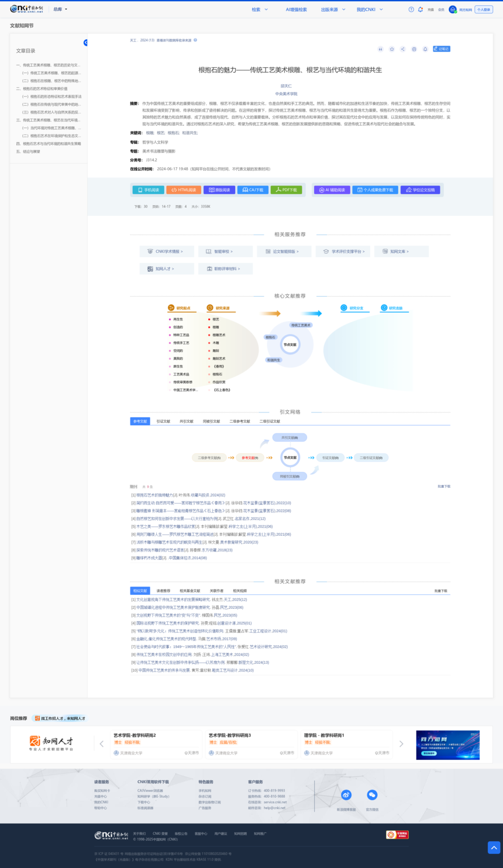
Task: Open CNKI学术情报 service link
Action: point(167,252)
